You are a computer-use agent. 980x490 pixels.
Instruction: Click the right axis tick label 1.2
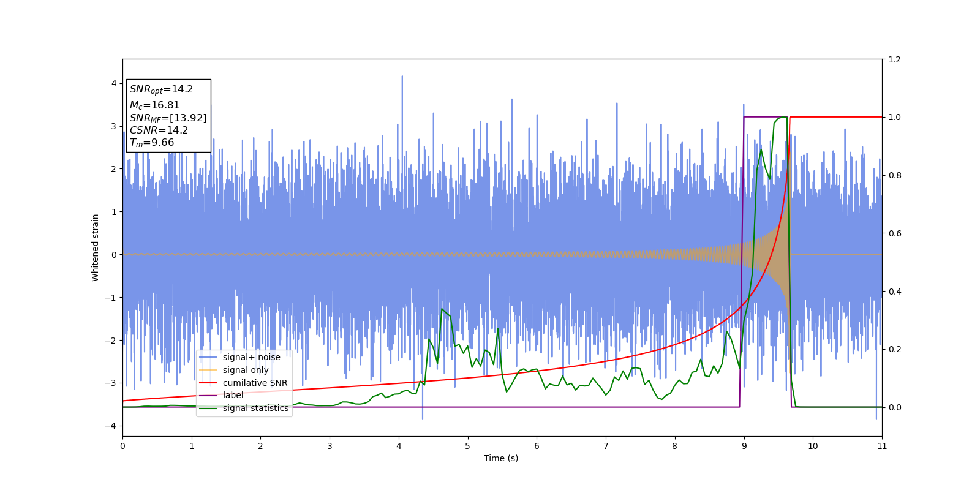pyautogui.click(x=895, y=59)
